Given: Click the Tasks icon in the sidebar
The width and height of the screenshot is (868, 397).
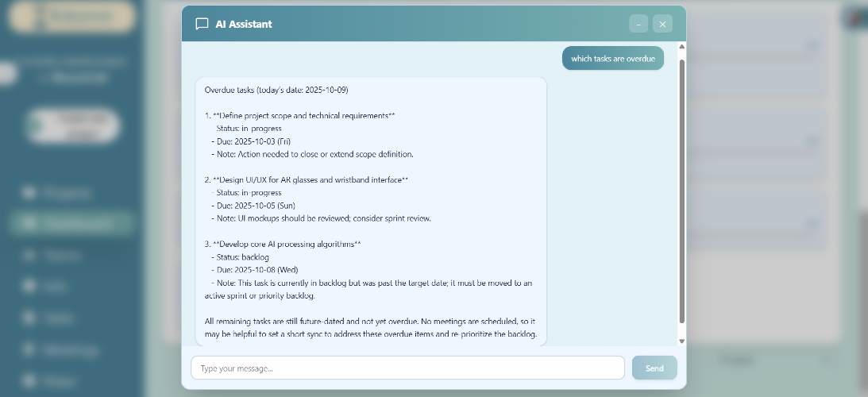Looking at the screenshot, I should point(29,318).
